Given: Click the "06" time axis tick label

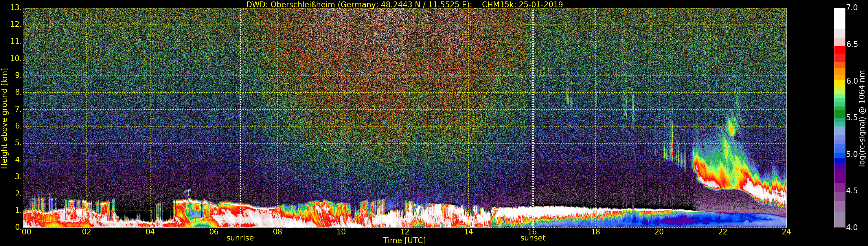Looking at the screenshot, I should tap(214, 232).
